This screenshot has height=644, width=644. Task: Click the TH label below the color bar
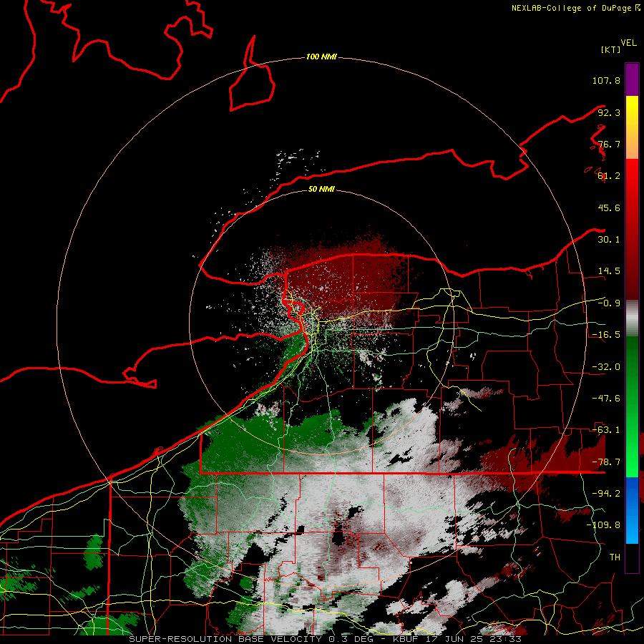tap(615, 557)
